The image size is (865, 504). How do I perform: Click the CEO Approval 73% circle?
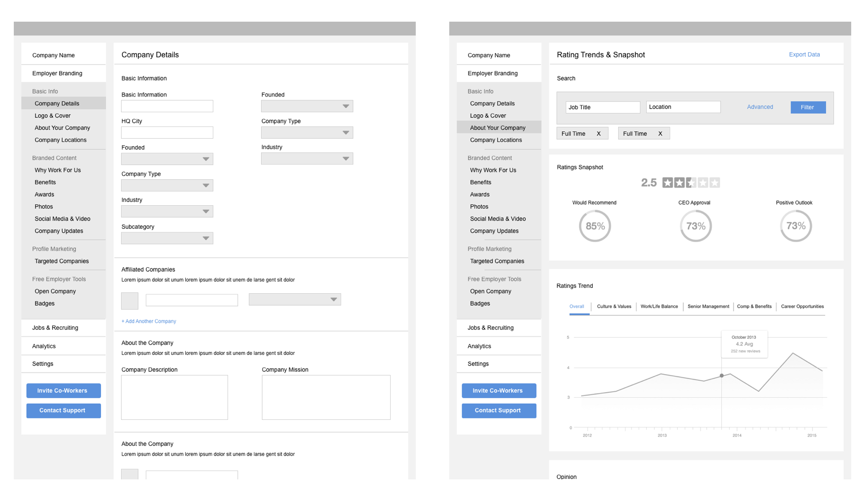coord(696,226)
